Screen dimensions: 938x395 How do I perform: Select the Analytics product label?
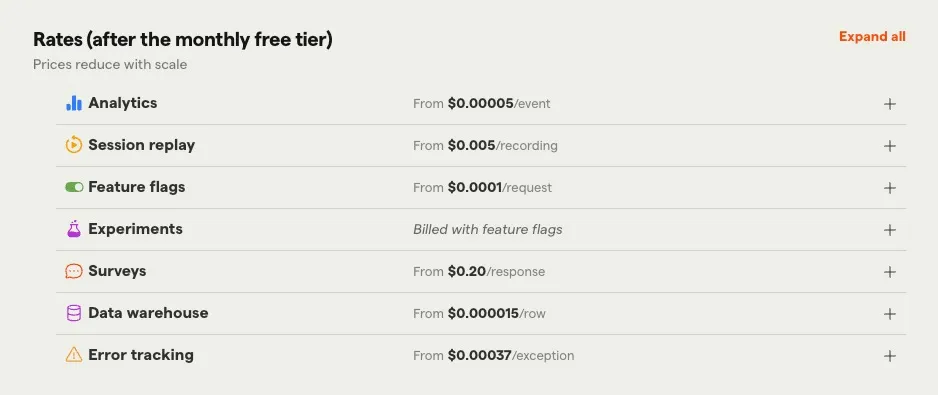123,103
